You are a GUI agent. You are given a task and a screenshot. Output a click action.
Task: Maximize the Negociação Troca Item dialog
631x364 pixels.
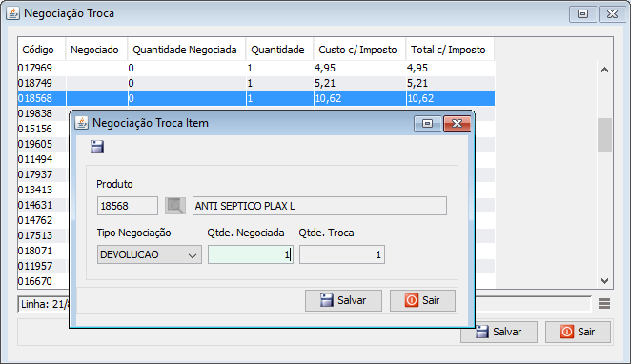(x=428, y=124)
